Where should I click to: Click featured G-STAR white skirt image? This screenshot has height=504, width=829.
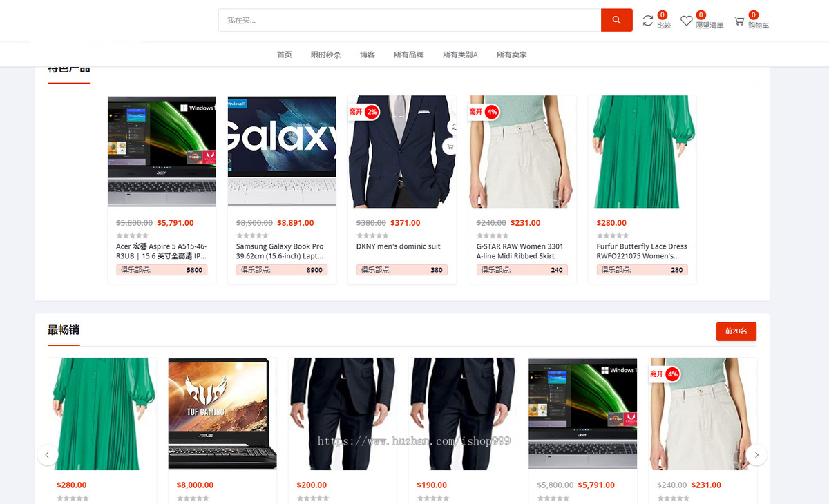tap(522, 151)
